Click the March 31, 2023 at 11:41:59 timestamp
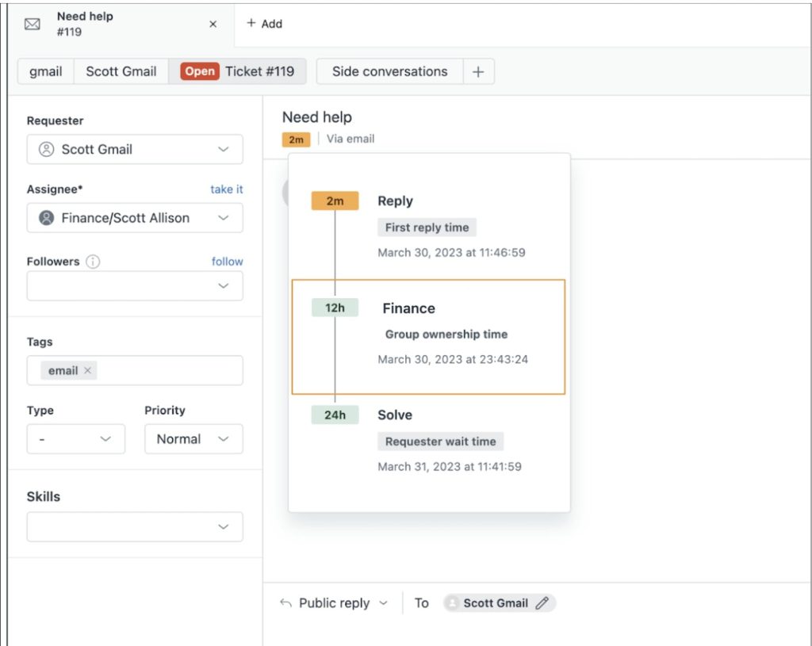 click(x=450, y=466)
